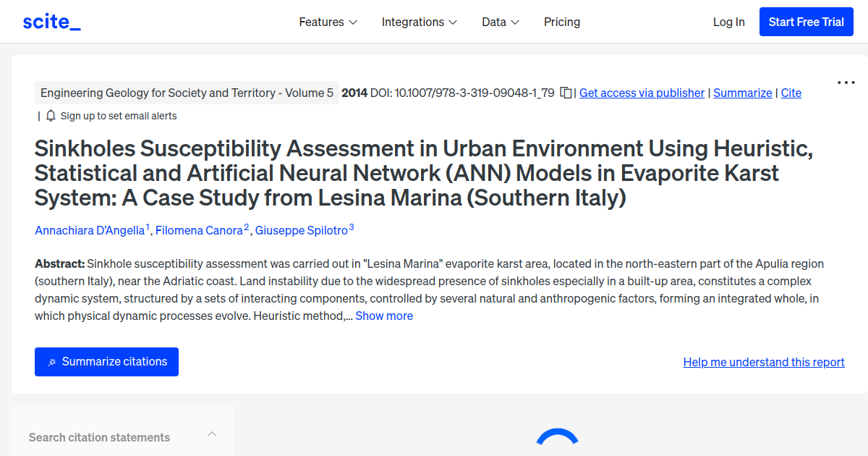Click the Summarize link
Viewport: 868px width, 456px height.
(743, 93)
